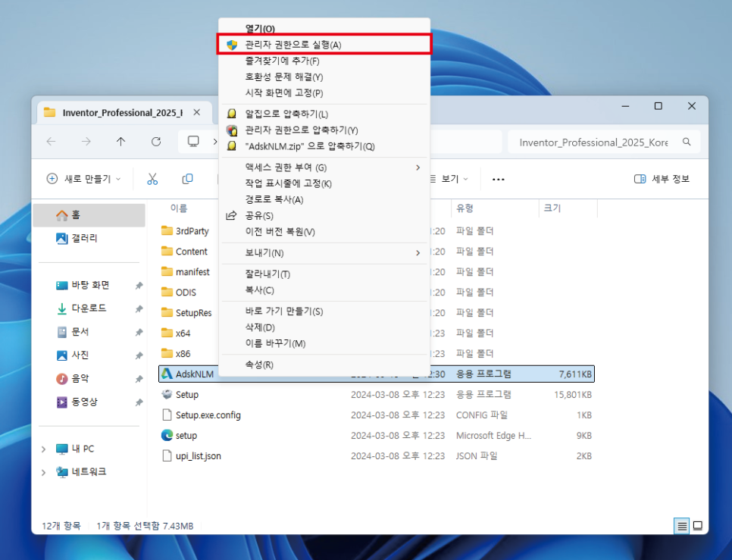This screenshot has height=560, width=732.
Task: Toggle the 세부 정보 details pane
Action: (662, 179)
